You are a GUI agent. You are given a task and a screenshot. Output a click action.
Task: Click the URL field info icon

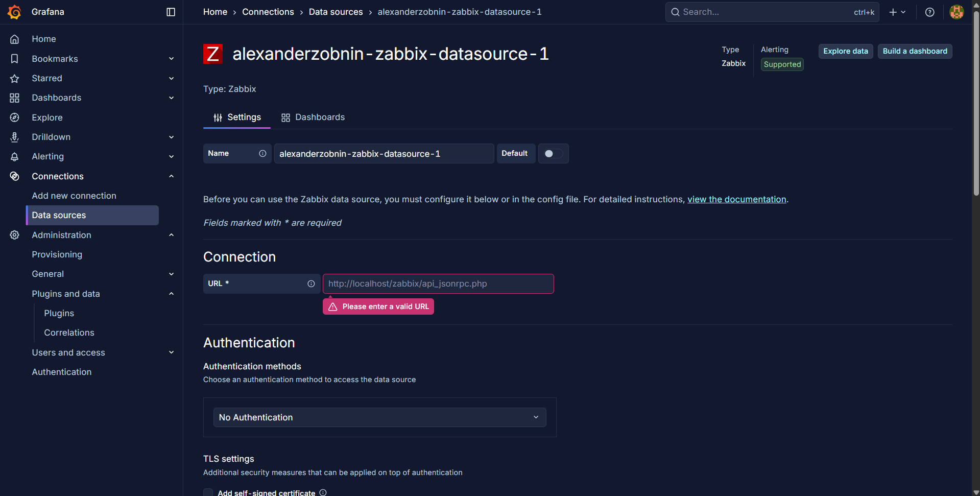(x=311, y=284)
